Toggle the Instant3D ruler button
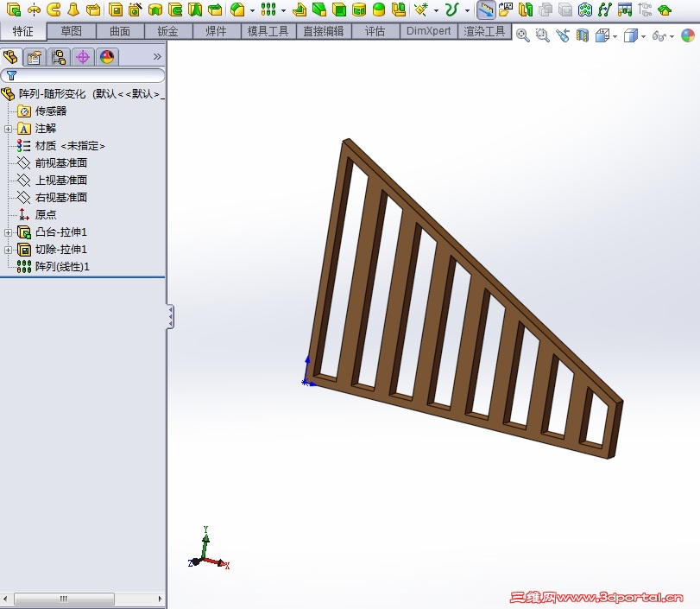700x609 pixels. [486, 10]
